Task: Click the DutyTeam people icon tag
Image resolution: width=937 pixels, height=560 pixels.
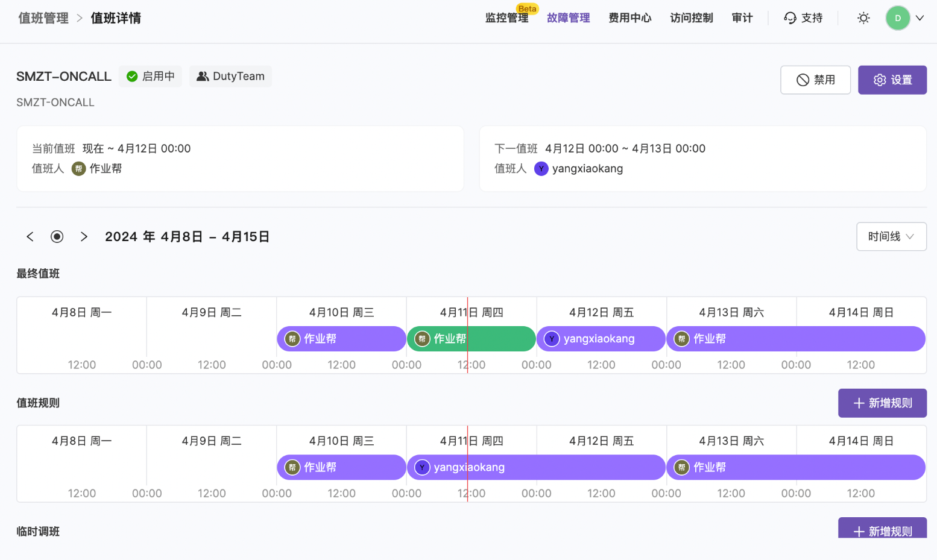Action: (230, 77)
